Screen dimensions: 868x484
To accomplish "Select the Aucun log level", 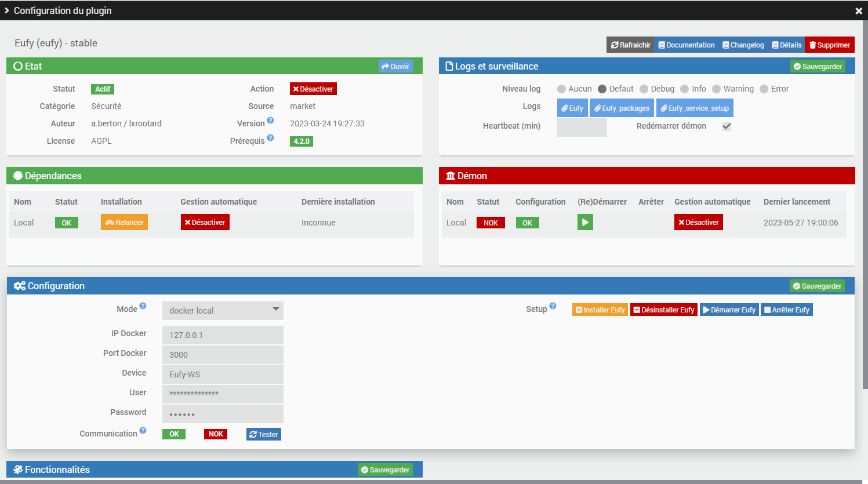I will (561, 89).
